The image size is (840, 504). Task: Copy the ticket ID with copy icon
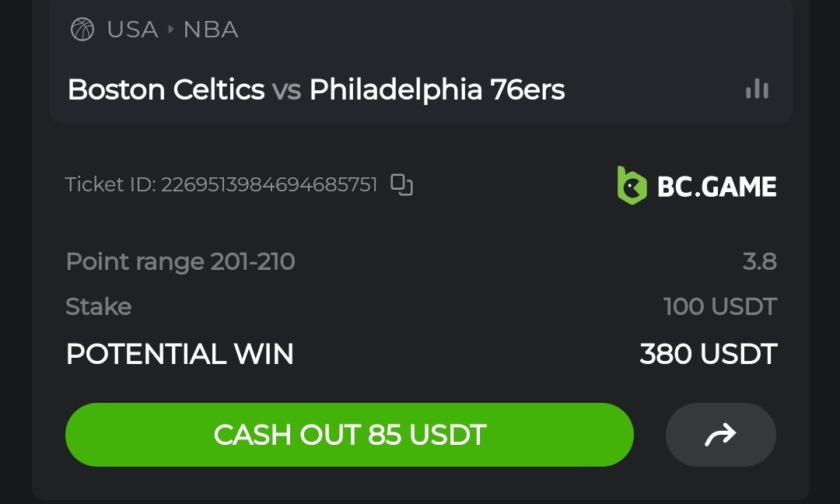pyautogui.click(x=401, y=184)
